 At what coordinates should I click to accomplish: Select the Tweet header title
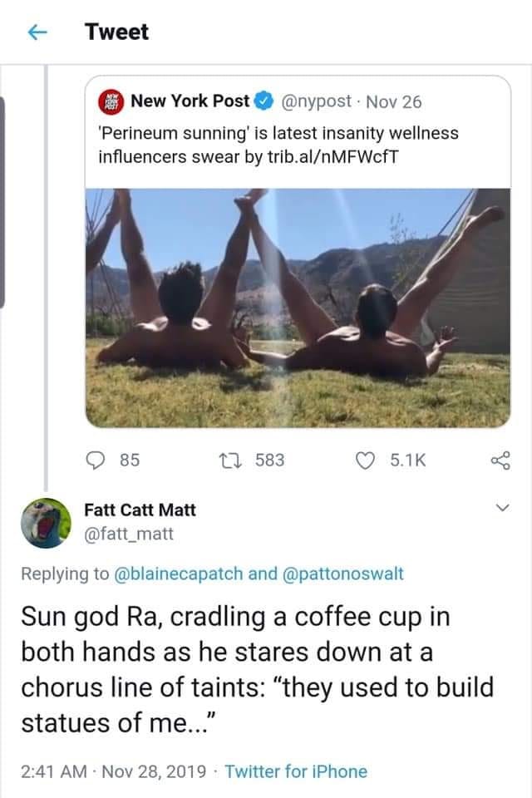(x=115, y=31)
